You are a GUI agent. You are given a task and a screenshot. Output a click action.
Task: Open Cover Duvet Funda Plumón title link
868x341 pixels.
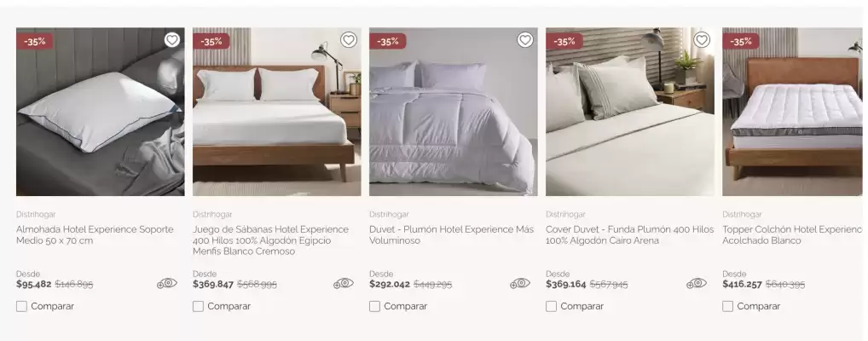tap(630, 234)
